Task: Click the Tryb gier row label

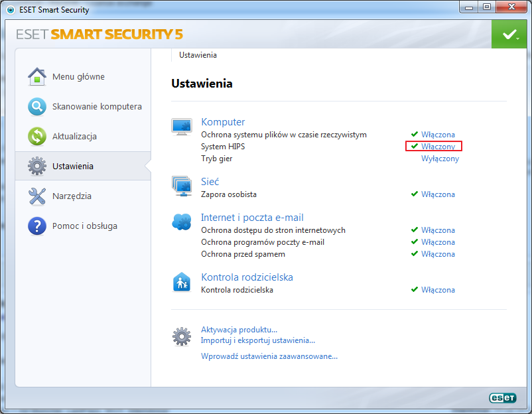Action: [216, 159]
